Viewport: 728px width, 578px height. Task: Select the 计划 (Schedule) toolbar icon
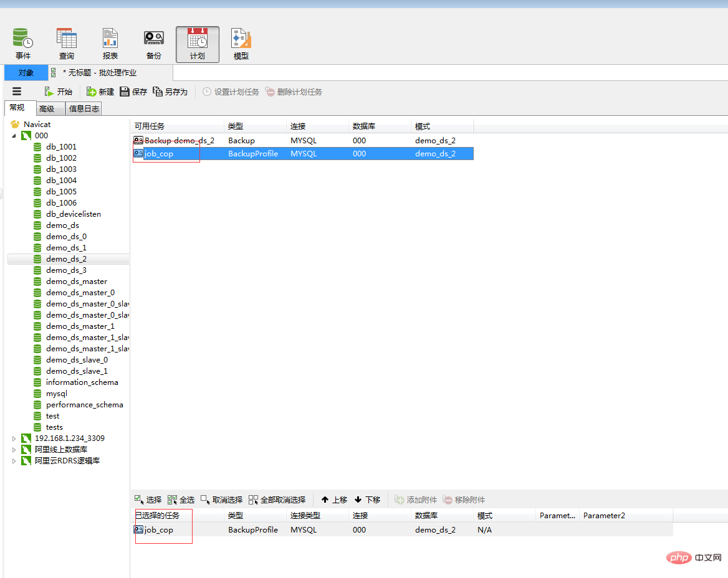tap(198, 44)
